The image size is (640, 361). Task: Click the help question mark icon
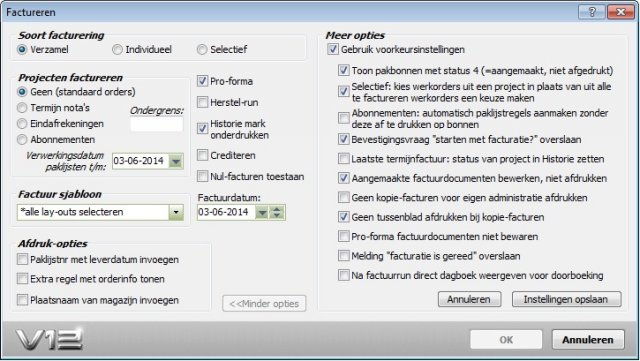coord(591,12)
